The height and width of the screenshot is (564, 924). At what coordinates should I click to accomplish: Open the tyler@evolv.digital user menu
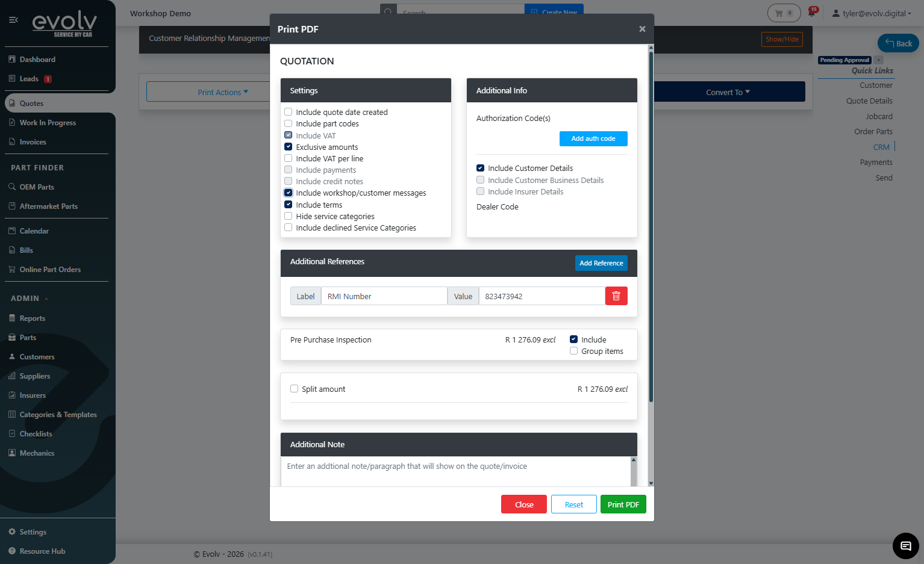coord(871,13)
